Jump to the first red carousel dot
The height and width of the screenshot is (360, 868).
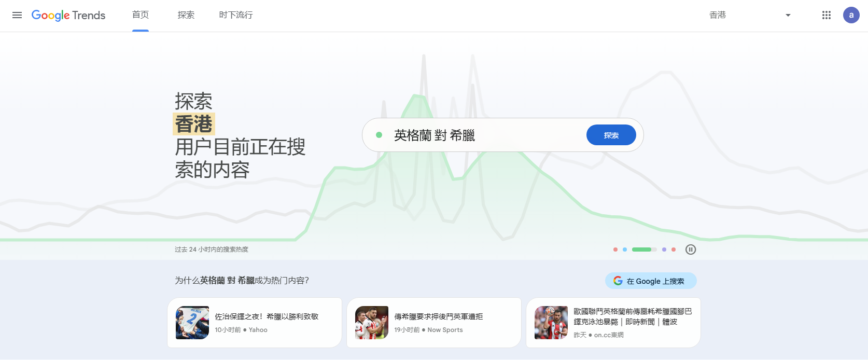pyautogui.click(x=615, y=250)
